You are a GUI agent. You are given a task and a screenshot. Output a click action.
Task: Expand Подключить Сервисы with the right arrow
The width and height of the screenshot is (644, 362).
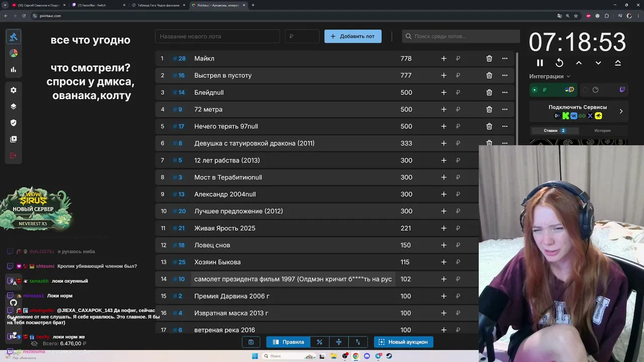(621, 111)
